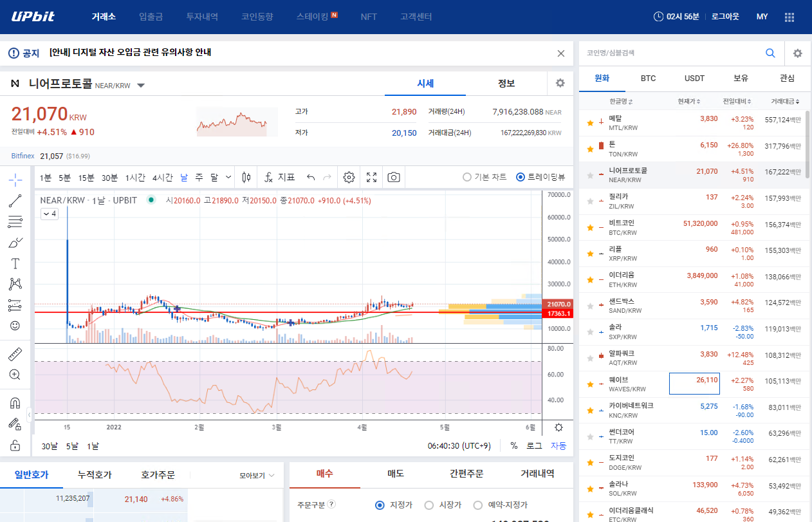The image size is (812, 522).
Task: Open 지표 indicators button
Action: tap(279, 177)
